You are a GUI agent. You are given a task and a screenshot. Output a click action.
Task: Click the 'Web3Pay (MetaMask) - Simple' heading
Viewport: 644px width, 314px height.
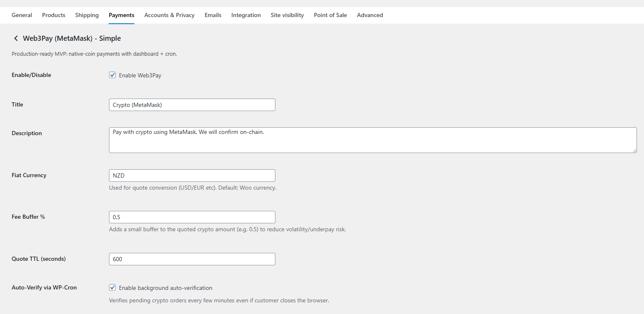72,38
